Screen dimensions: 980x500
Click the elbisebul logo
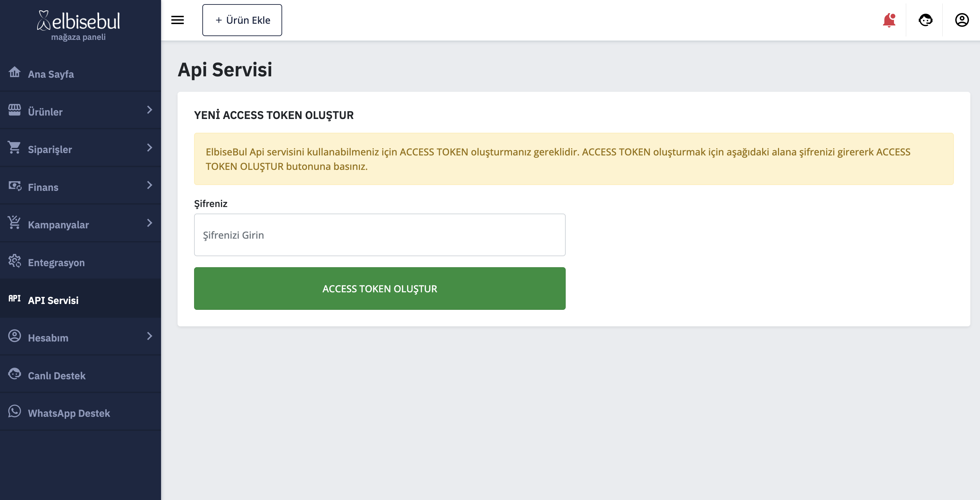79,25
